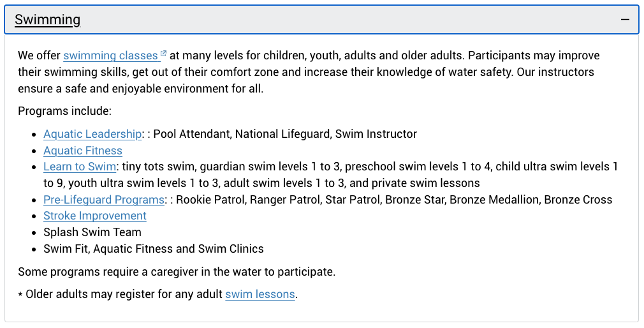Image resolution: width=644 pixels, height=328 pixels.
Task: Click the 'Programs include:' text
Action: tap(65, 111)
